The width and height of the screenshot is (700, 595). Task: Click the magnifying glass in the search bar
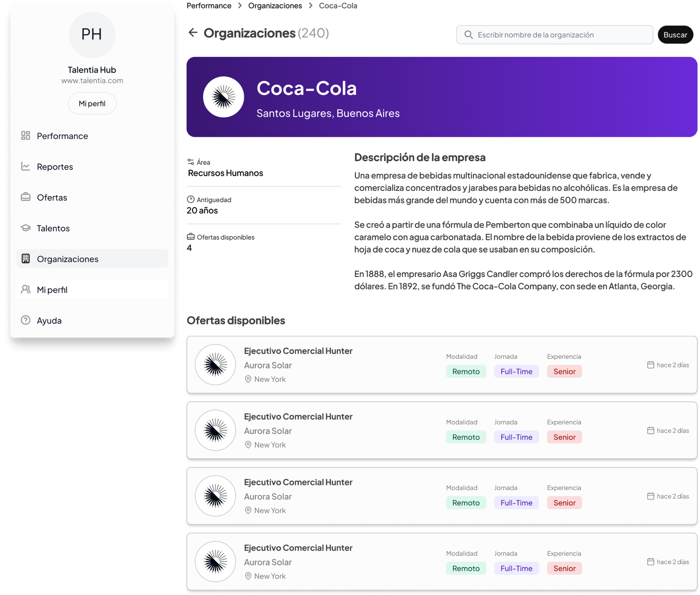coord(469,35)
